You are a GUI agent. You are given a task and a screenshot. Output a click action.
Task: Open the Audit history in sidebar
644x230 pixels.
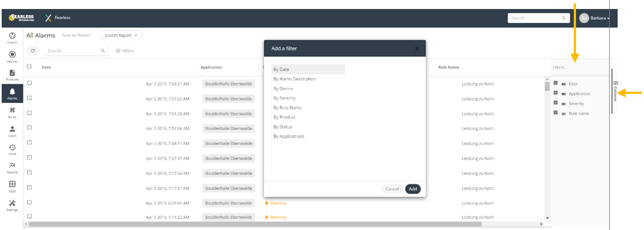tap(12, 150)
